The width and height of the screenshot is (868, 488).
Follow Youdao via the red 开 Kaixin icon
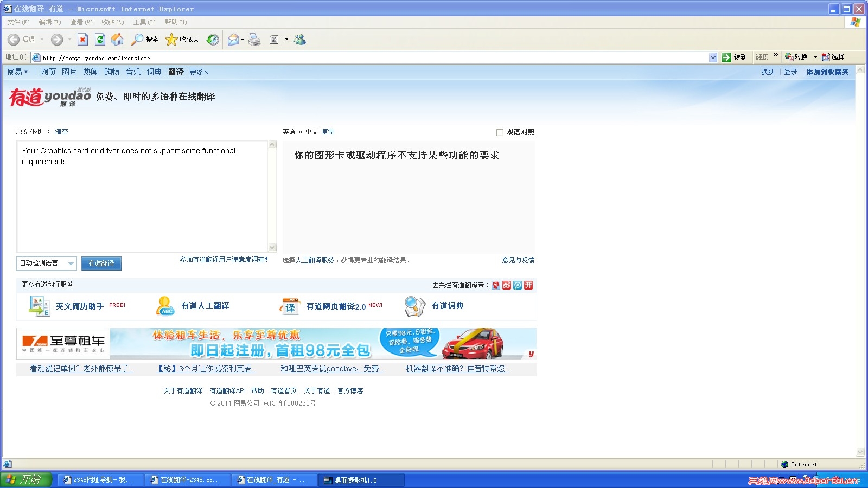pos(528,285)
